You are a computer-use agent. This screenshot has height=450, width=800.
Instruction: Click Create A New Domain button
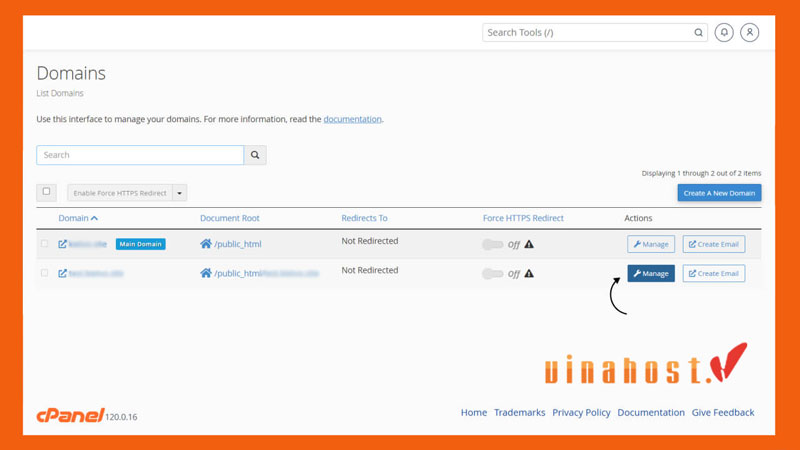click(719, 193)
